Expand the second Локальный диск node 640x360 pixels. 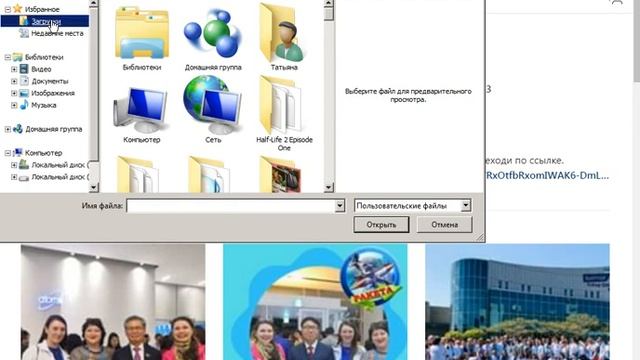[14, 177]
